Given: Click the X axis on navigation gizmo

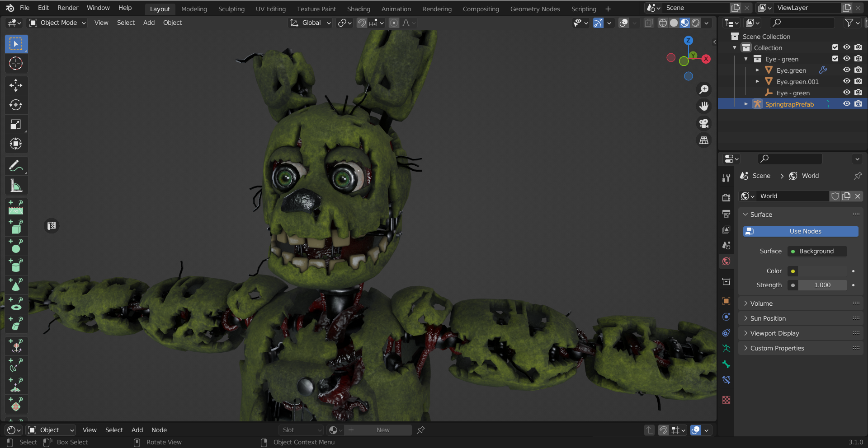Looking at the screenshot, I should click(x=706, y=59).
